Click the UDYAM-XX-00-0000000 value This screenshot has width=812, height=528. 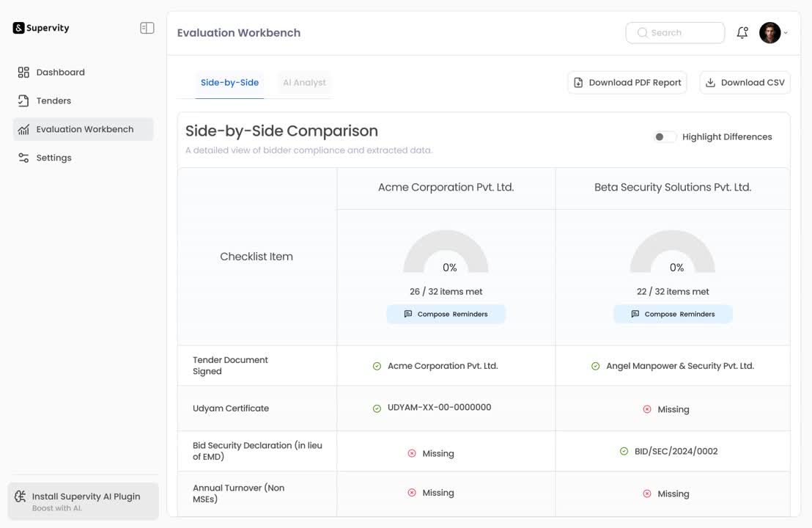[x=439, y=408]
